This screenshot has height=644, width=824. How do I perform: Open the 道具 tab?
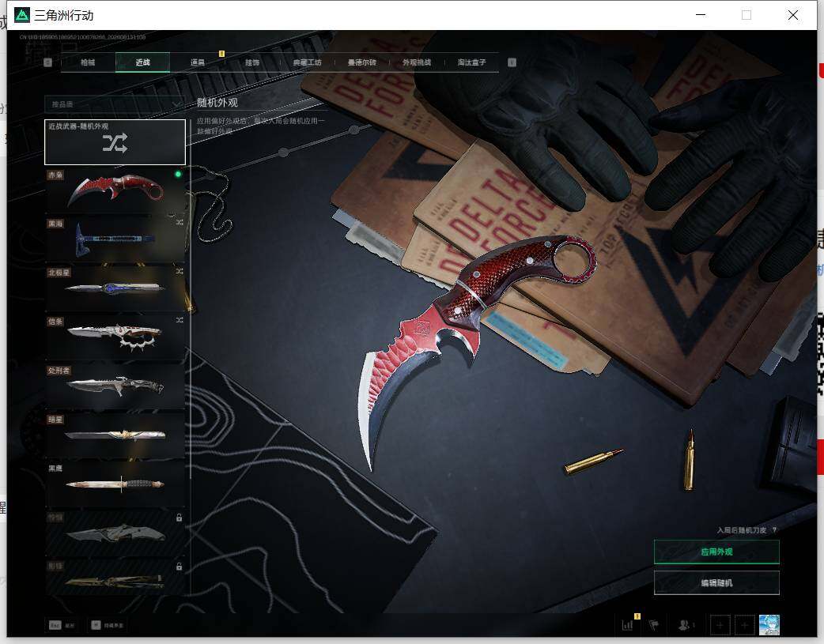[x=198, y=62]
